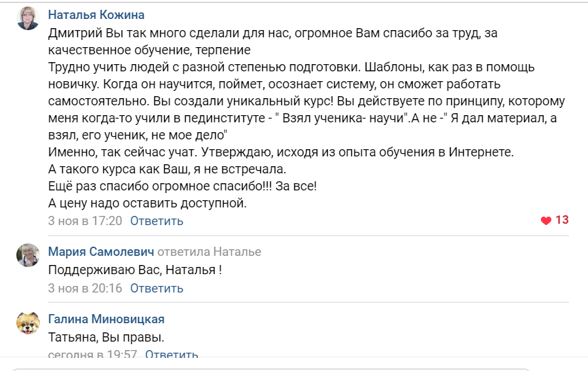Open the "3 ноя в 20:16" timestamp
Image resolution: width=588 pixels, height=371 pixels.
(x=85, y=288)
